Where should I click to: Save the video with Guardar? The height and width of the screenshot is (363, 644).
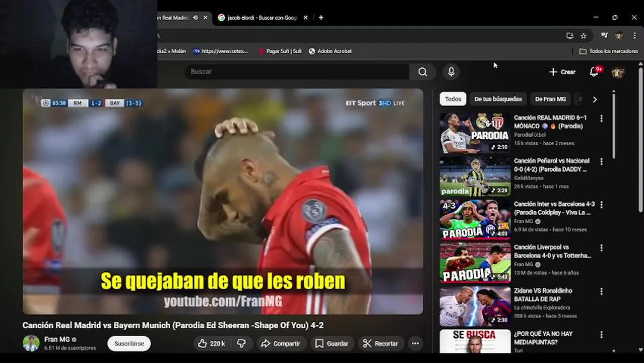tap(332, 343)
